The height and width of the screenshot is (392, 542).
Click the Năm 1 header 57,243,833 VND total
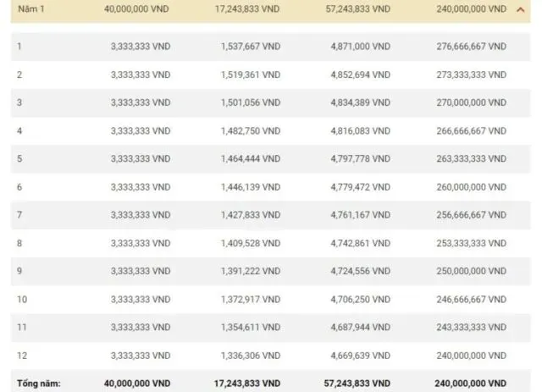(357, 8)
